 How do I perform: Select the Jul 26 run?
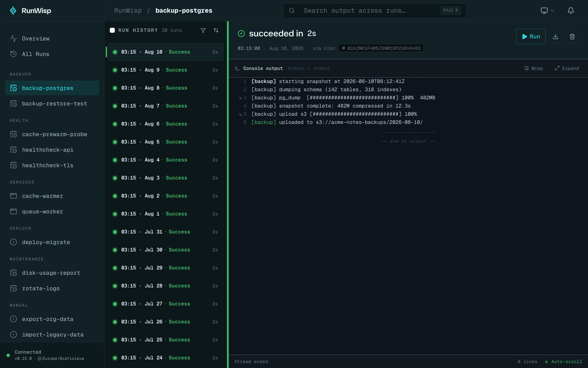pyautogui.click(x=165, y=322)
